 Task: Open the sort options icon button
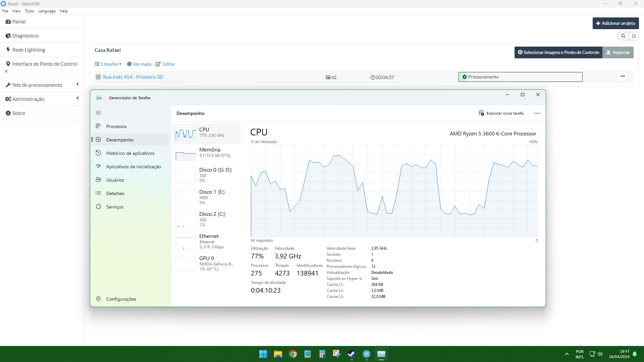pos(634,36)
